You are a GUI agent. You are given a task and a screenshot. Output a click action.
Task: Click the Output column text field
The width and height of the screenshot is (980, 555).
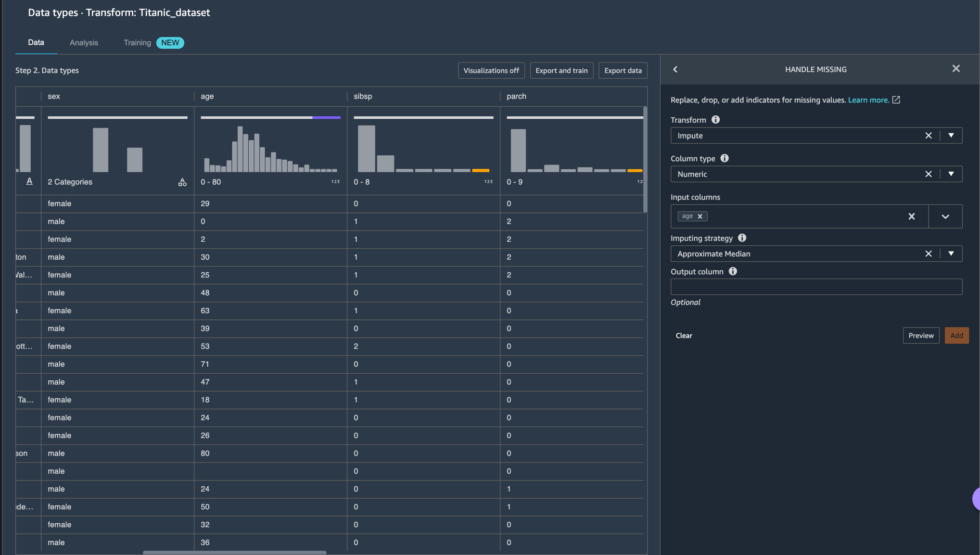(816, 287)
